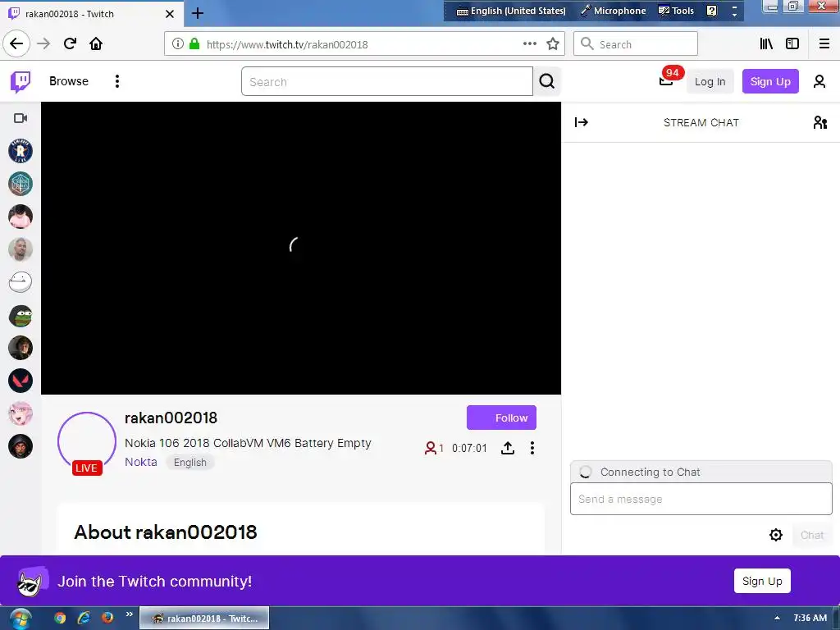Open the hooded figure channel avatar
The width and height of the screenshot is (840, 630).
[x=21, y=446]
